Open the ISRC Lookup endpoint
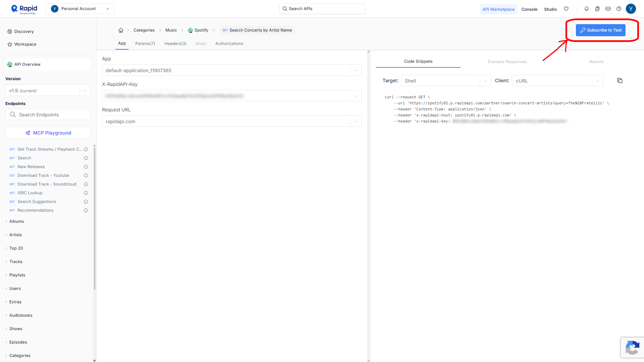The height and width of the screenshot is (362, 644). (x=30, y=193)
